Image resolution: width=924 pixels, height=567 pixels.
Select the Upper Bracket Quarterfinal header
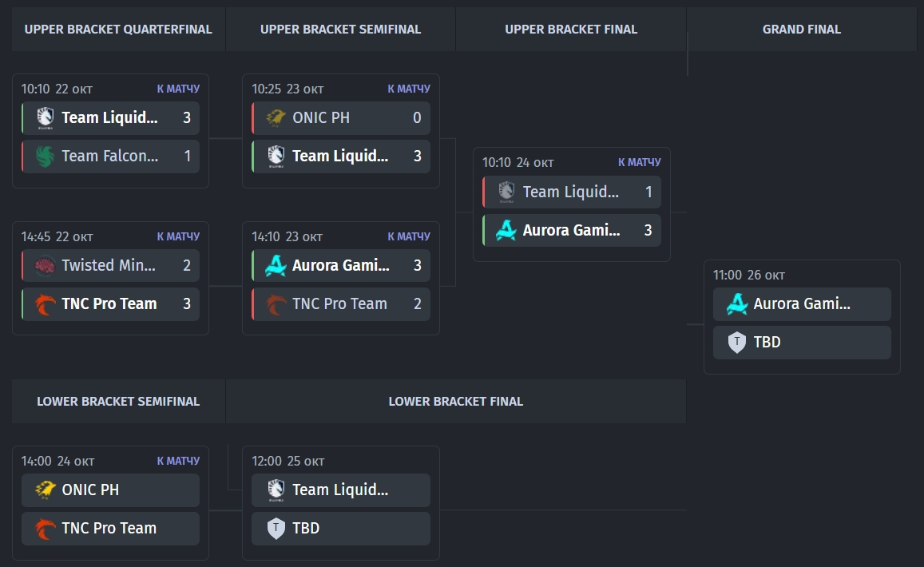coord(118,30)
